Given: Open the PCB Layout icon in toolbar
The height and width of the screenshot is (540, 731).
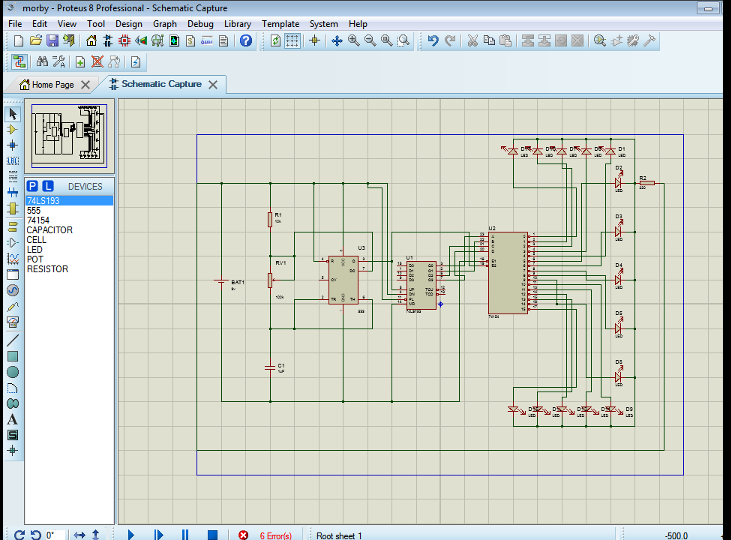Looking at the screenshot, I should point(124,41).
